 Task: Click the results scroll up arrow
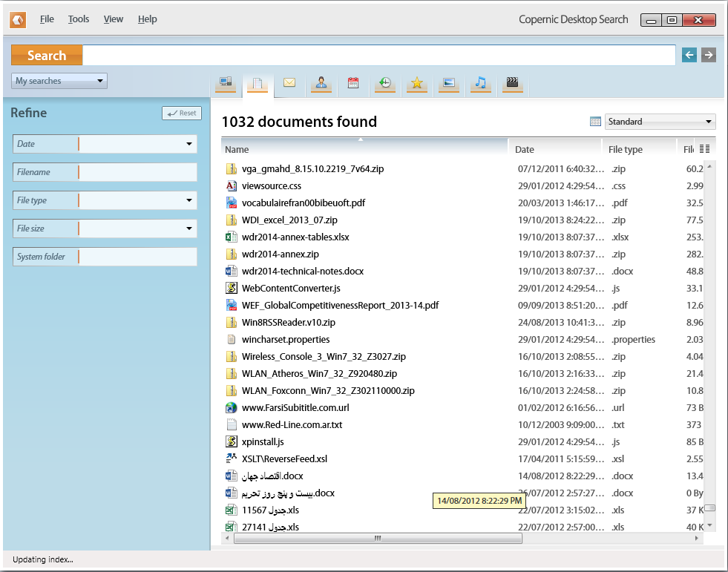[x=710, y=165]
